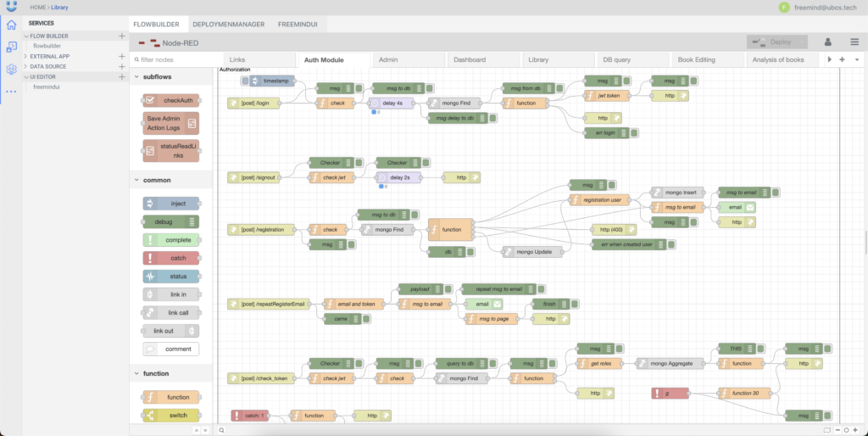This screenshot has height=436, width=868.
Task: Toggle the 'query to db' debug output
Action: tap(494, 363)
